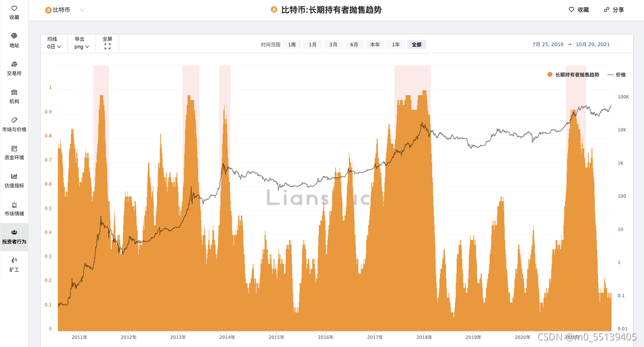This screenshot has width=644, height=347.
Task: Select the 矿工 (Miners) sidebar icon
Action: (14, 265)
